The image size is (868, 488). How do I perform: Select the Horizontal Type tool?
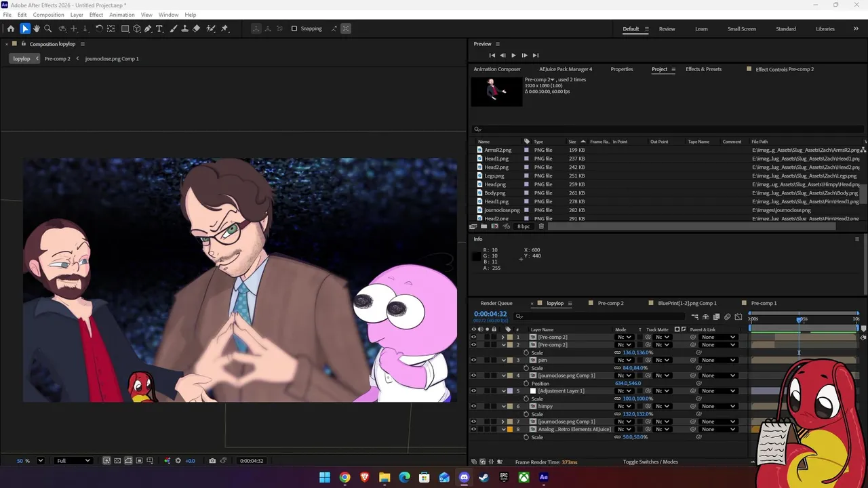159,28
